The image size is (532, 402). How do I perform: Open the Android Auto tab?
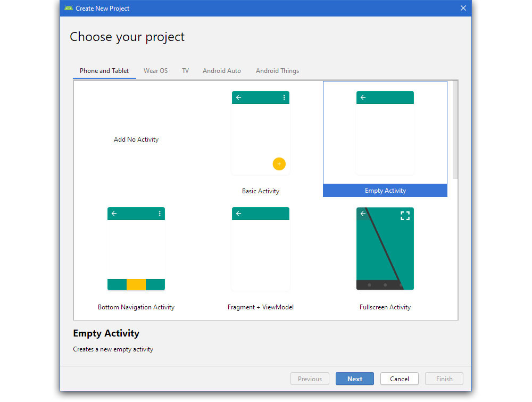click(x=221, y=70)
